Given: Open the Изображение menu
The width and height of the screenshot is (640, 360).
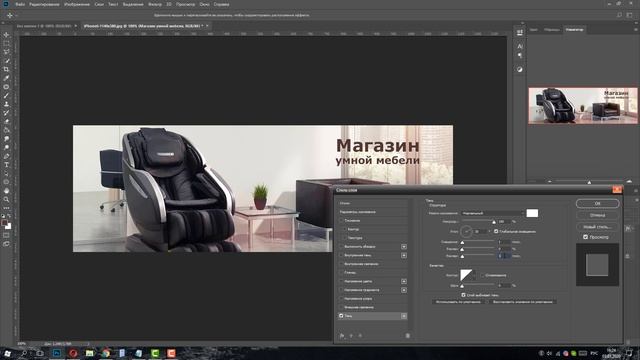Looking at the screenshot, I should click(77, 4).
